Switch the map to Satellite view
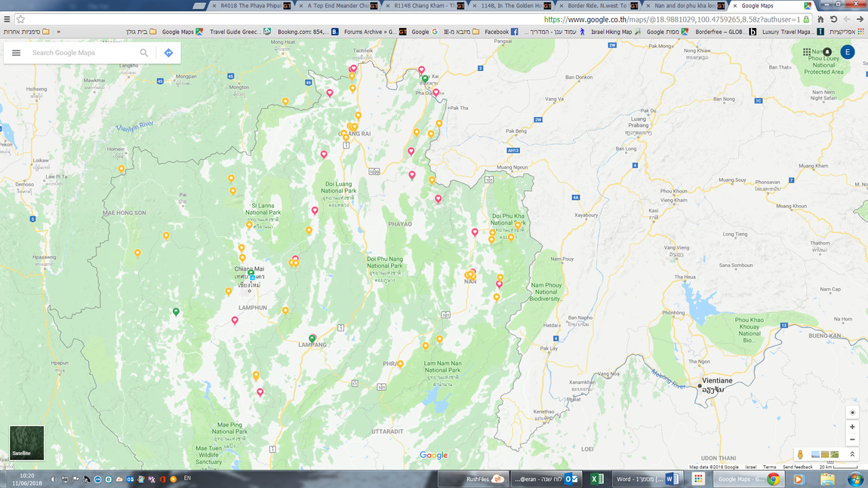The width and height of the screenshot is (868, 488). point(26,443)
